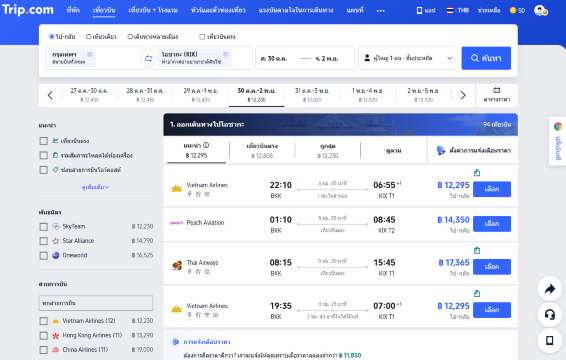
Task: Click baggage icon above the 22:10 flight price
Action: pyautogui.click(x=477, y=173)
